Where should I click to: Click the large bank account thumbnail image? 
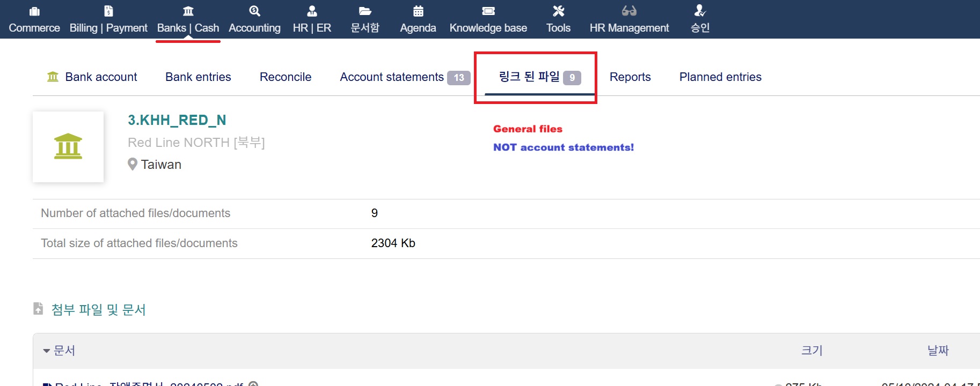point(68,147)
